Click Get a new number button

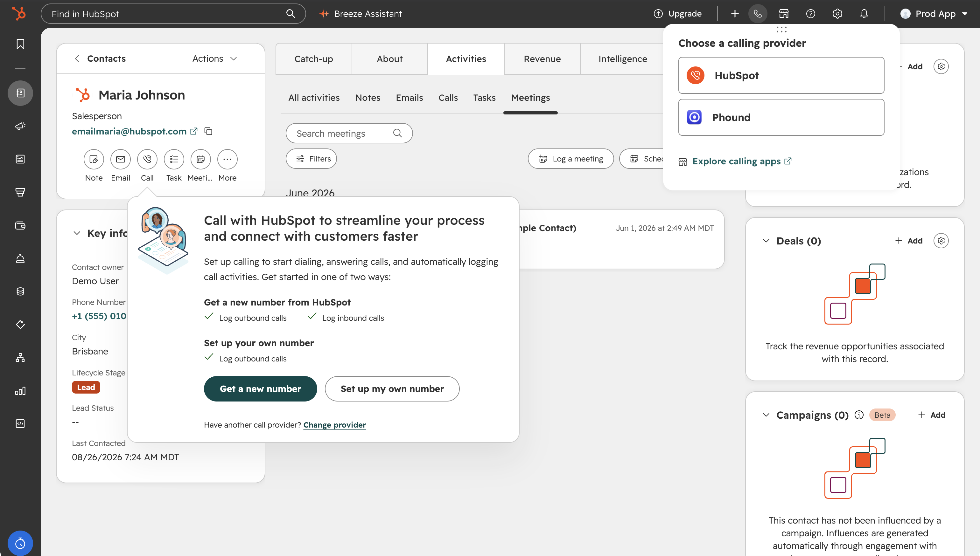click(x=260, y=389)
